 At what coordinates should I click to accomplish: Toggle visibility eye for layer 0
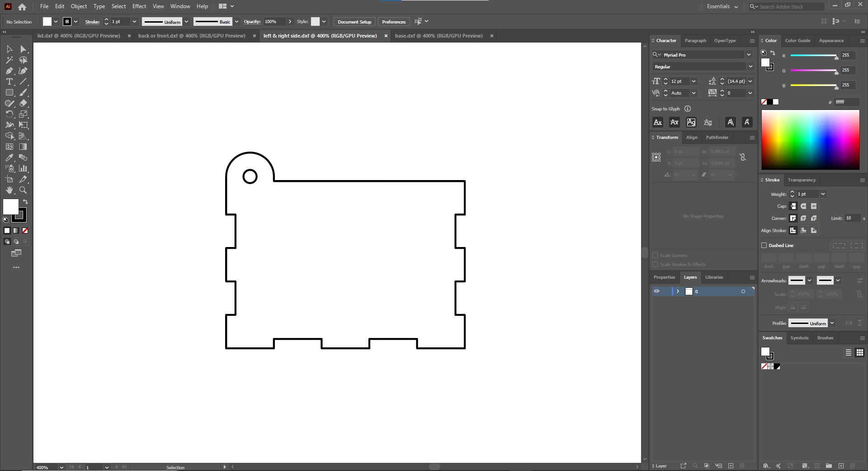tap(656, 291)
